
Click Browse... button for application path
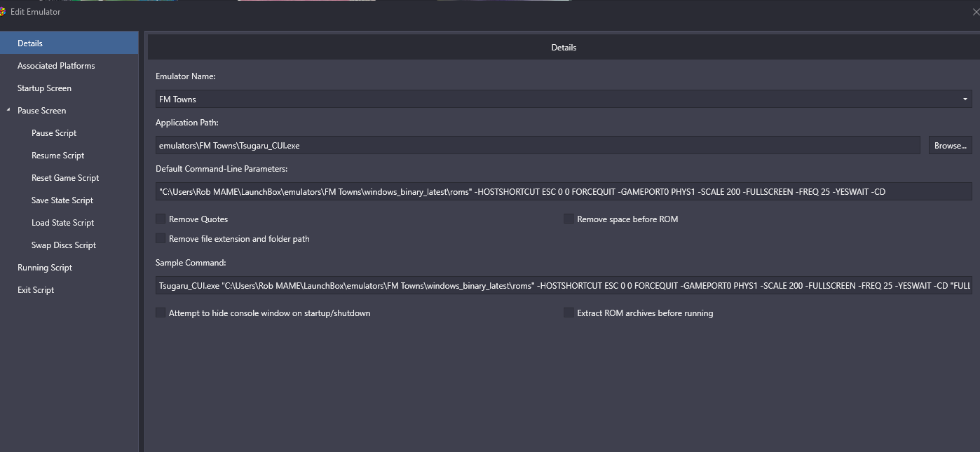[951, 145]
